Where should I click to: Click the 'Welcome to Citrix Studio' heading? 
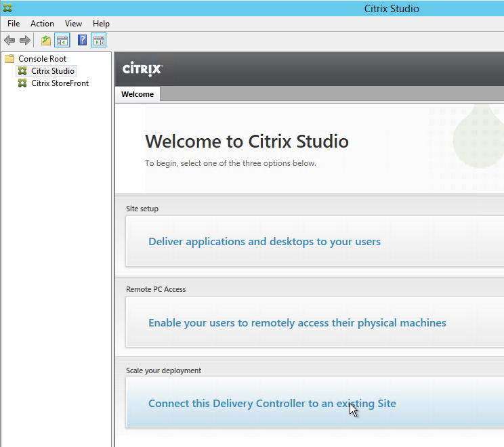(247, 141)
